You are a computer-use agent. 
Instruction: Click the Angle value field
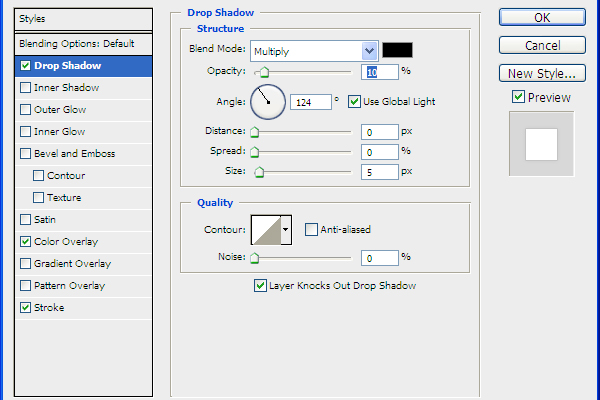311,102
